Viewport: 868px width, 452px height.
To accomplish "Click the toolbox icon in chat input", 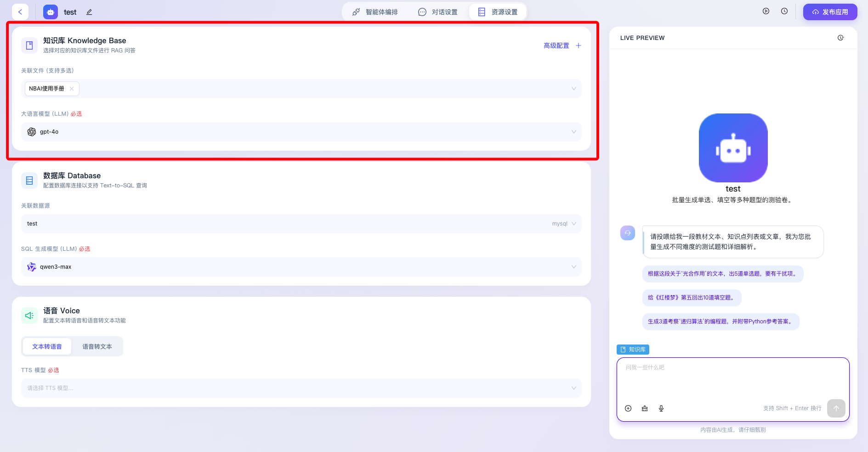I will pos(645,408).
